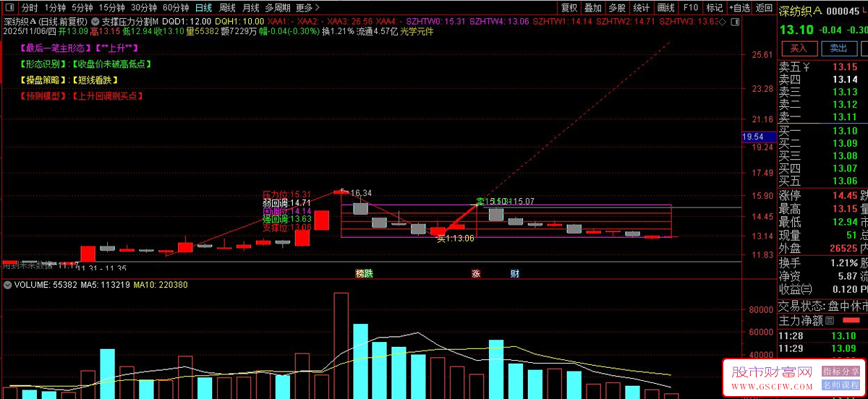868x399 pixels.
Task: Click the 主力净额 detail icon
Action: pos(829,320)
